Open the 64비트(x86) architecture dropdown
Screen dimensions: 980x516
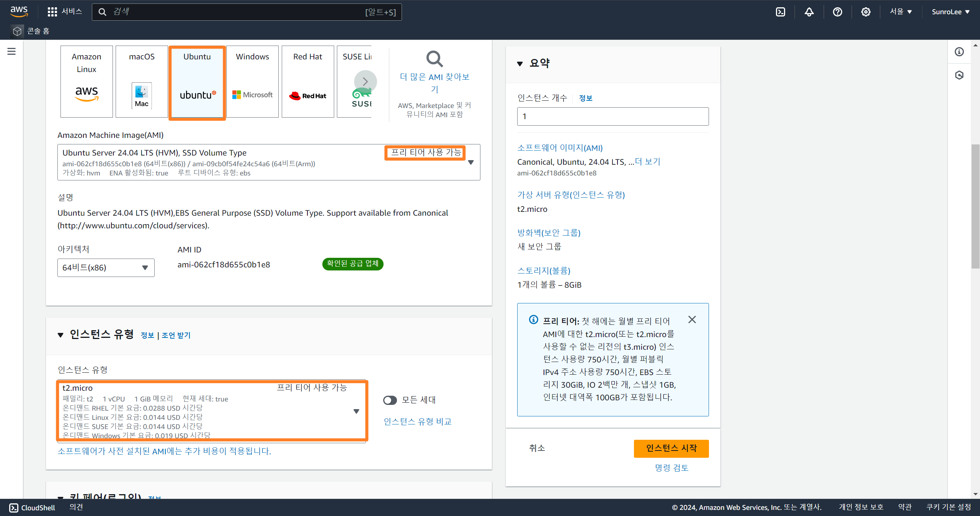106,268
